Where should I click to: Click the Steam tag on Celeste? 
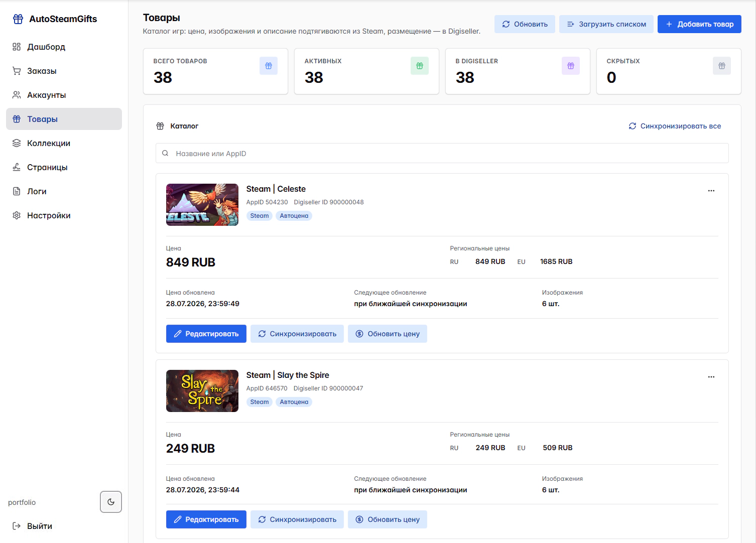(260, 216)
